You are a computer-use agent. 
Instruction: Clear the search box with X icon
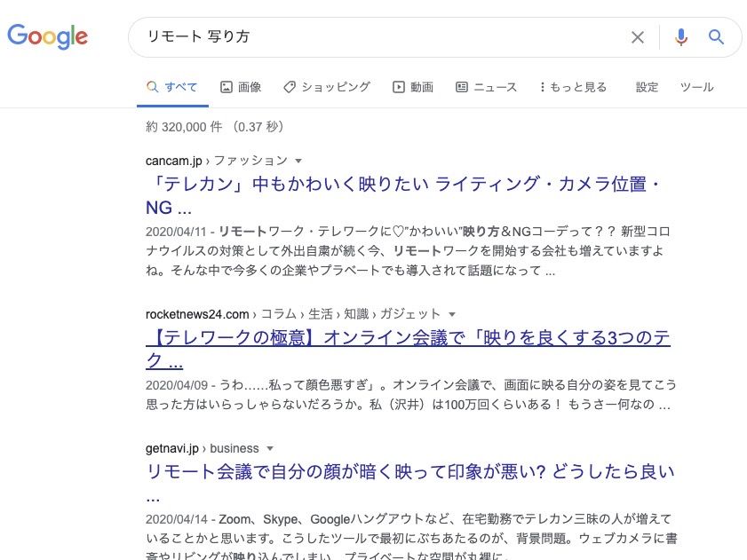pos(638,37)
